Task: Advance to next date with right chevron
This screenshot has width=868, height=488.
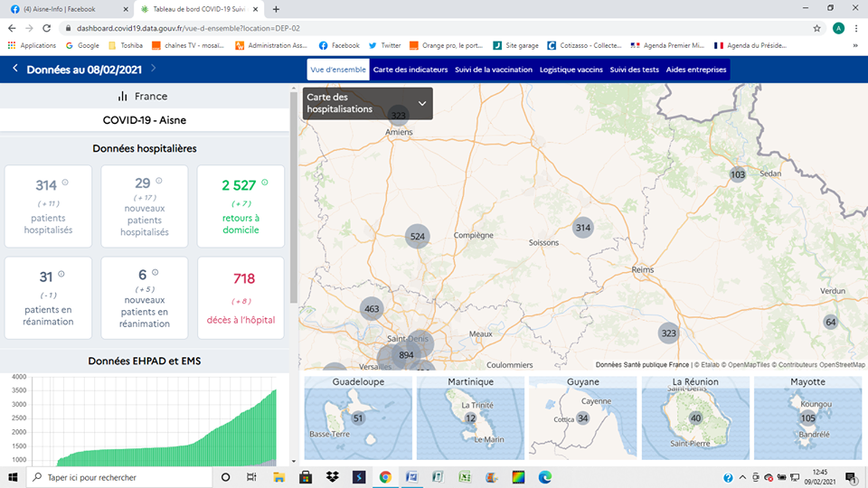Action: [x=154, y=69]
